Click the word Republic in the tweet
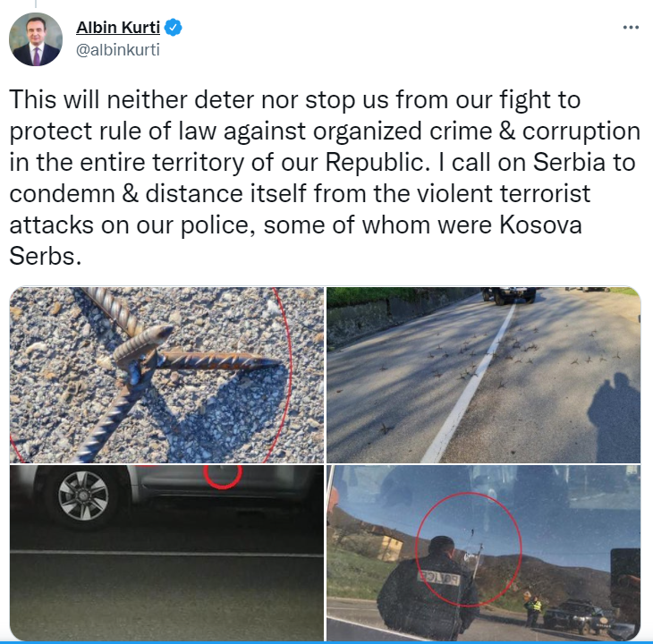653x644 pixels. pos(374,162)
